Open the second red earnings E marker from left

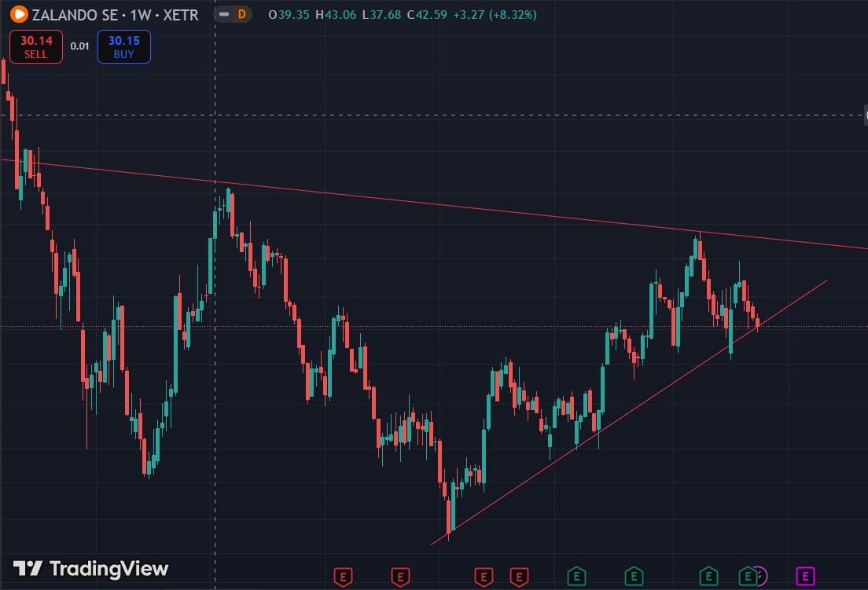401,577
